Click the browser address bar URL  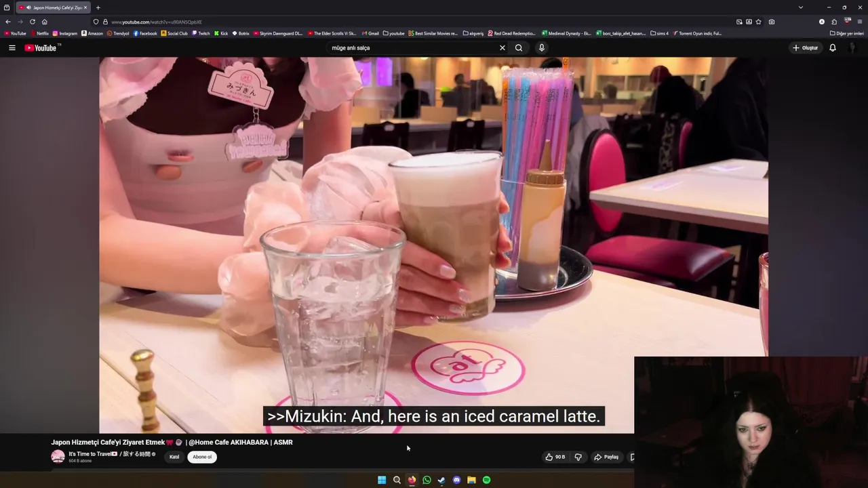tap(157, 22)
